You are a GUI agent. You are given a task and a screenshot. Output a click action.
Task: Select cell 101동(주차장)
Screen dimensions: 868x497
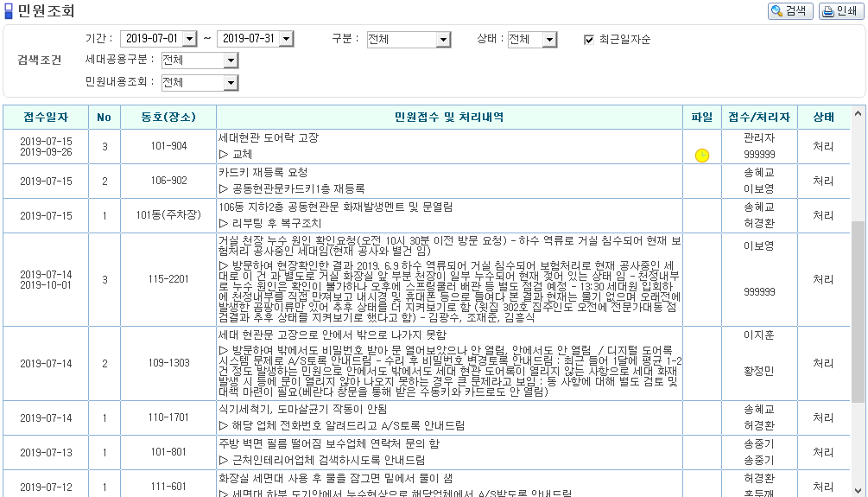168,215
